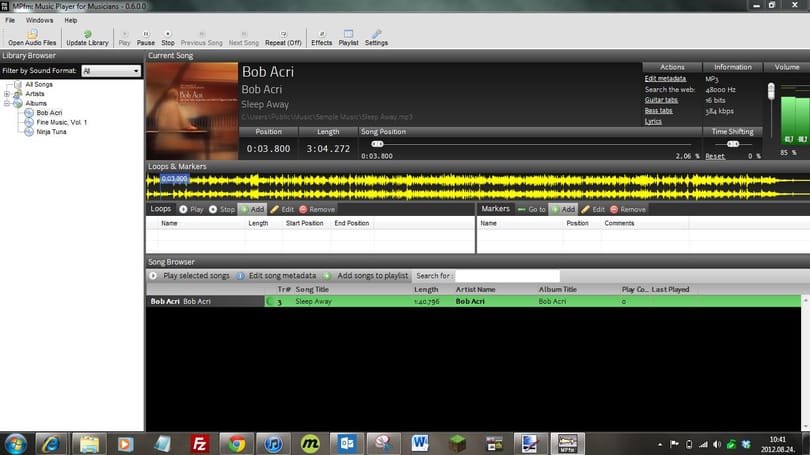This screenshot has width=810, height=455.
Task: Click the Time Shifting slider handle
Action: point(733,144)
